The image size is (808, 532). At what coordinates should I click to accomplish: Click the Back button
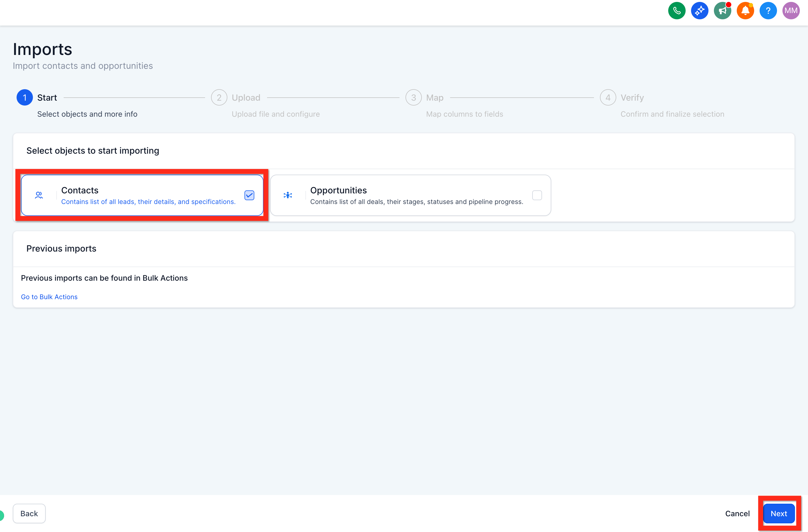pyautogui.click(x=29, y=513)
